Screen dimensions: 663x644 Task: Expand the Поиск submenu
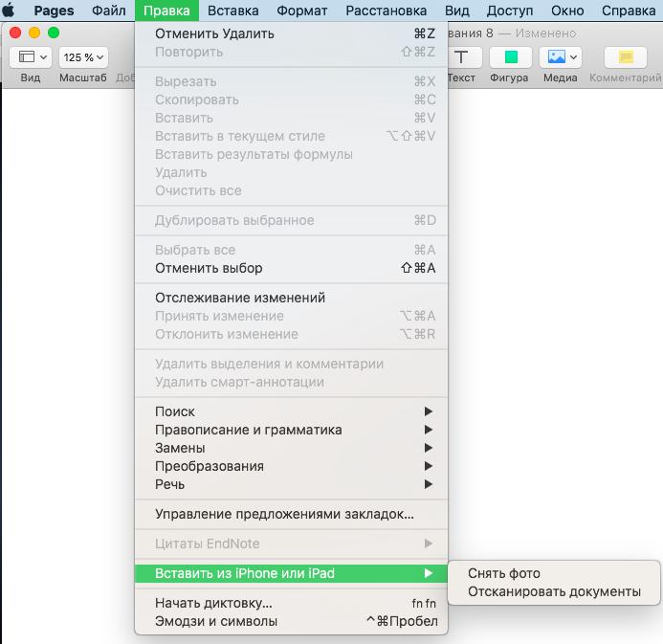point(291,411)
